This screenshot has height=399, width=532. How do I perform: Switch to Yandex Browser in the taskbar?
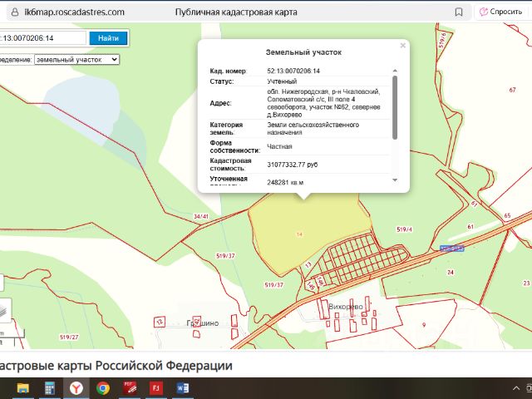point(76,388)
